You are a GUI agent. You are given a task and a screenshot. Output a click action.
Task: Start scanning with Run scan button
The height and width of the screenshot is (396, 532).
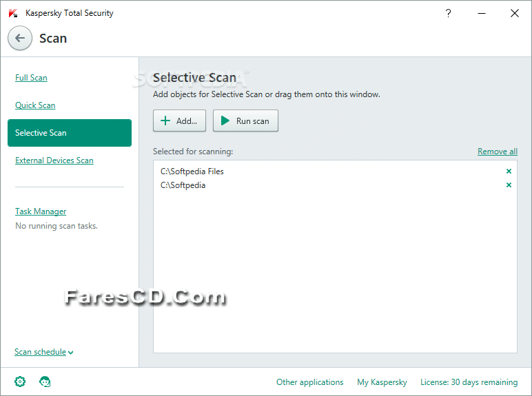coord(245,121)
